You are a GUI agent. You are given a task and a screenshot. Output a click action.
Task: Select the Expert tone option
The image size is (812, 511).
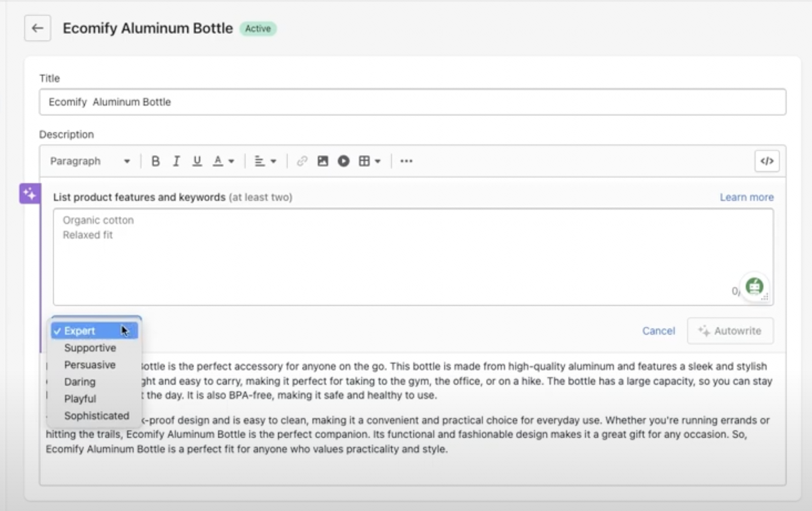point(95,331)
